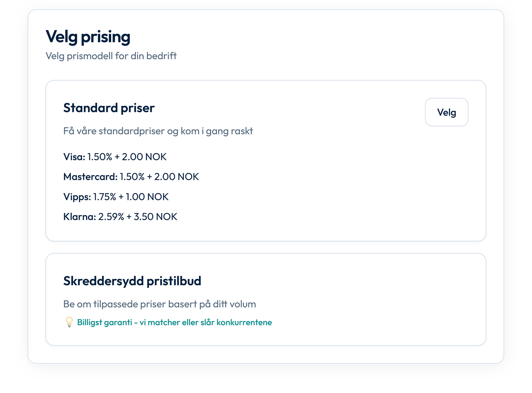Screen dimensions: 532x393
Task: Click the Mastercard price line
Action: [131, 177]
